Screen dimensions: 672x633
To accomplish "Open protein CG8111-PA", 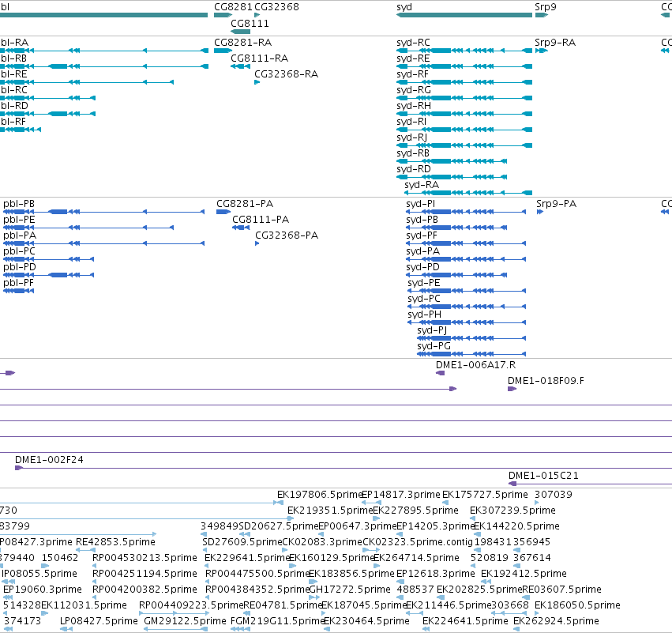I will (x=261, y=220).
